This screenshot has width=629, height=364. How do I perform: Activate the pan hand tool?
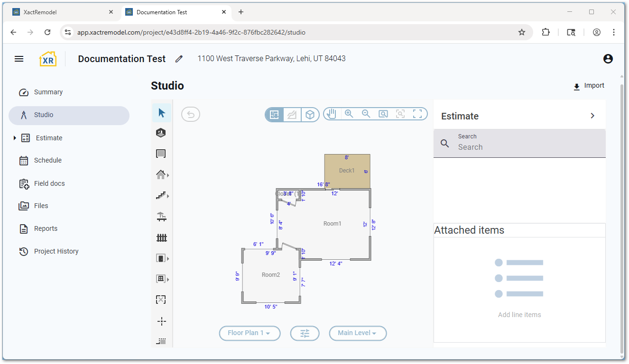point(332,114)
